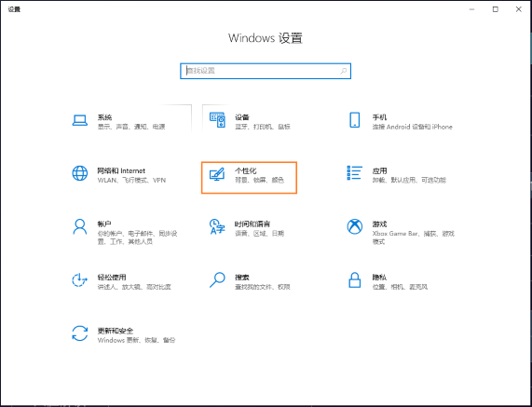The height and width of the screenshot is (407, 532).
Task: Open the Phone (手机) icon
Action: pos(355,120)
